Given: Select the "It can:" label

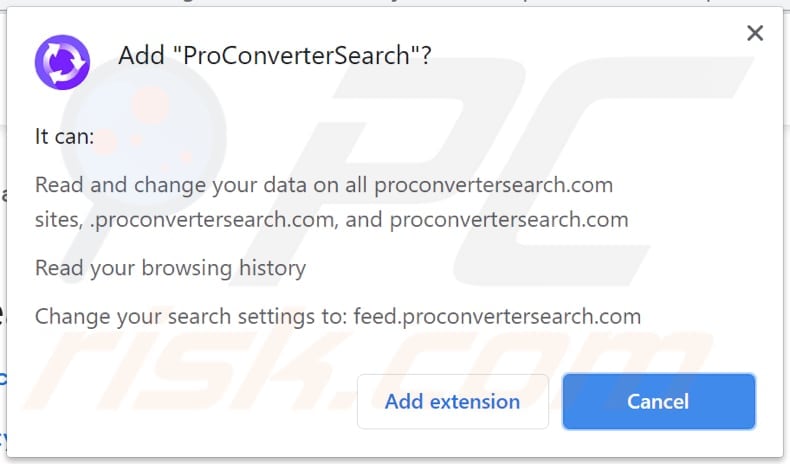Looking at the screenshot, I should tap(64, 137).
